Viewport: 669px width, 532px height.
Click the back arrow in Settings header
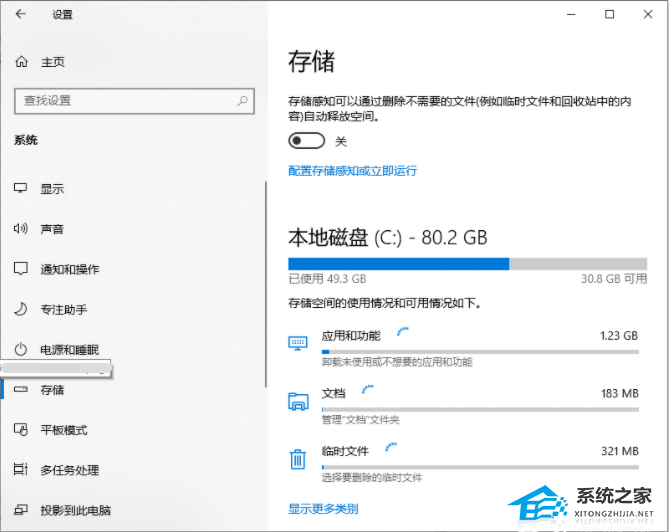(21, 15)
